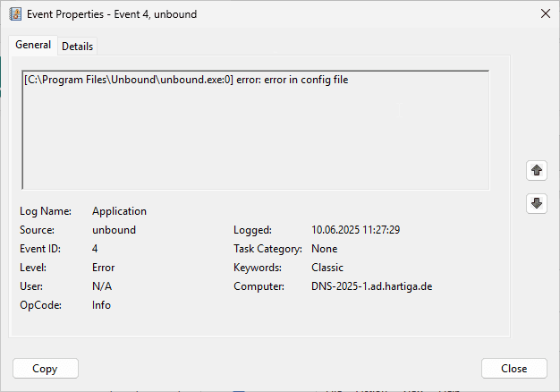Image resolution: width=560 pixels, height=392 pixels.
Task: Select the Keywords value 'Classic'
Action: pos(327,268)
